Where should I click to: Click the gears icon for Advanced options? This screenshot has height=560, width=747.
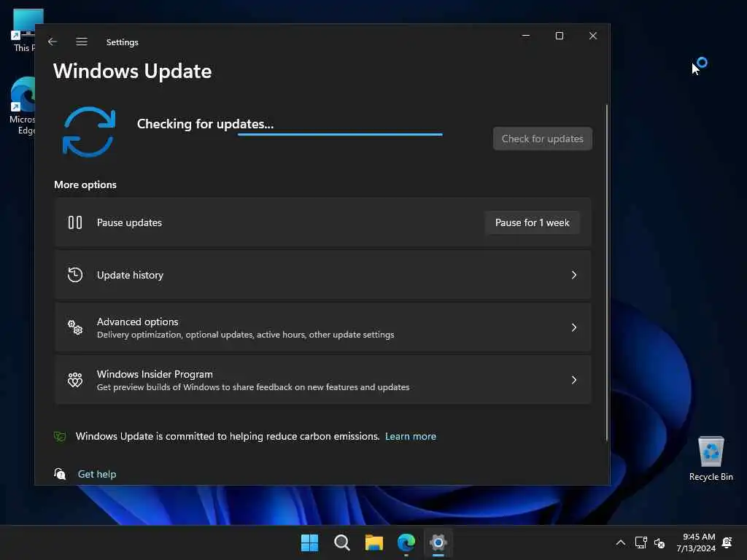[x=75, y=327]
